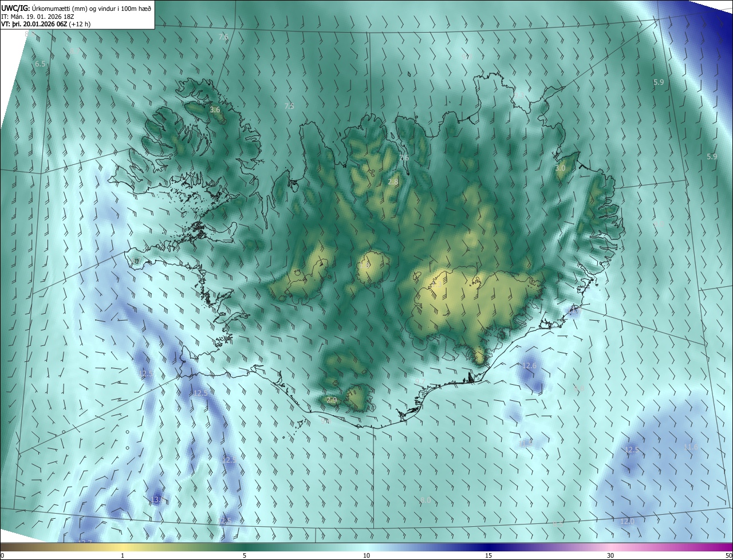Image resolution: width=733 pixels, height=560 pixels.
Task: Click the '10' tick label on the color scale
Action: 366,555
